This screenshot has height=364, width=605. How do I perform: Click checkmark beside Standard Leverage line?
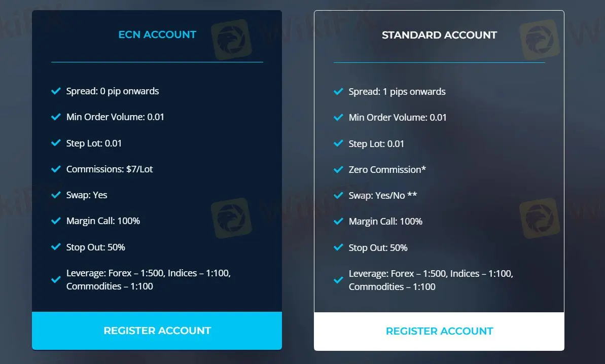tap(338, 280)
